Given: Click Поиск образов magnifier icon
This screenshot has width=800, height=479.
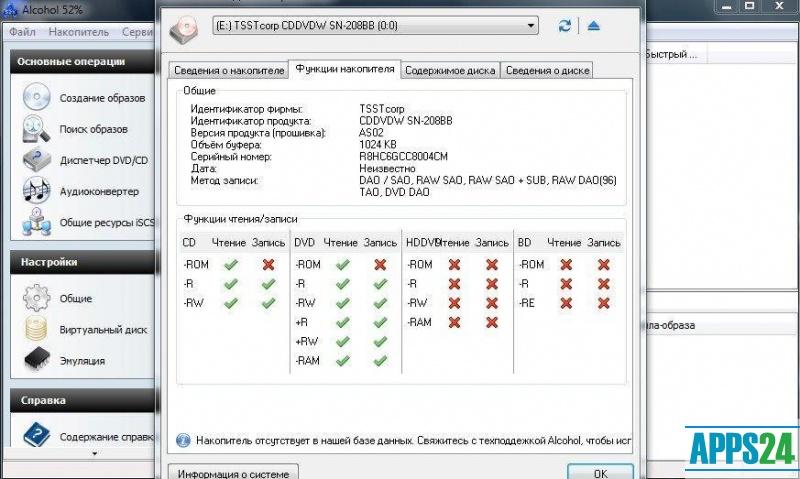Looking at the screenshot, I should click(x=36, y=129).
